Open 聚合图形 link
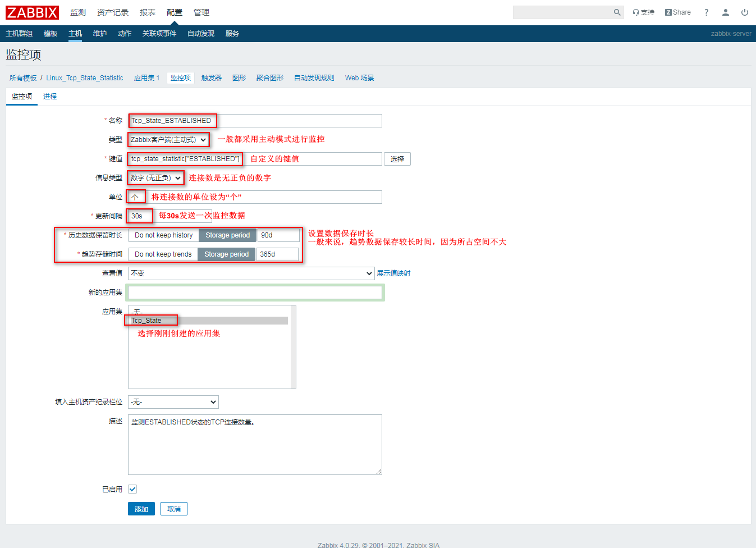 (270, 78)
